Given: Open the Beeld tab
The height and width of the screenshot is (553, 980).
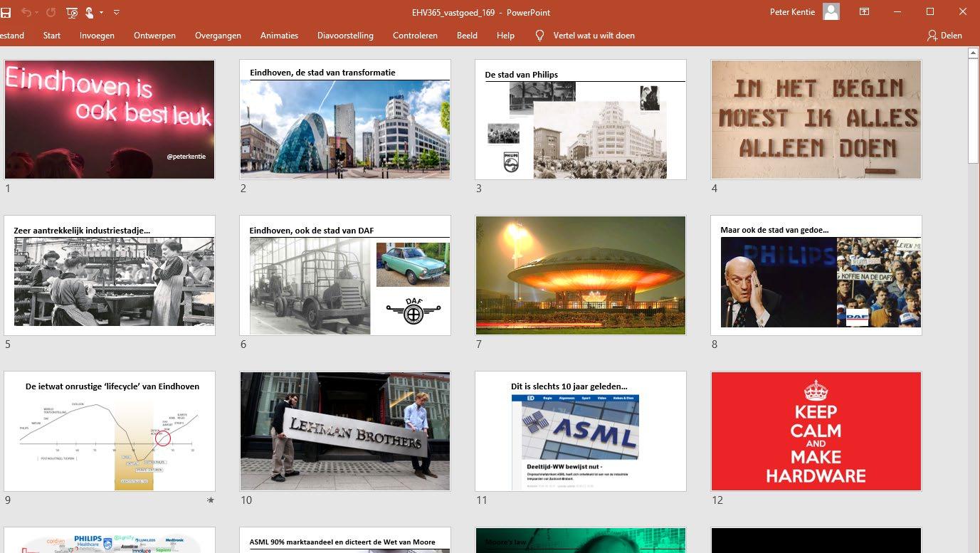Looking at the screenshot, I should tap(467, 36).
